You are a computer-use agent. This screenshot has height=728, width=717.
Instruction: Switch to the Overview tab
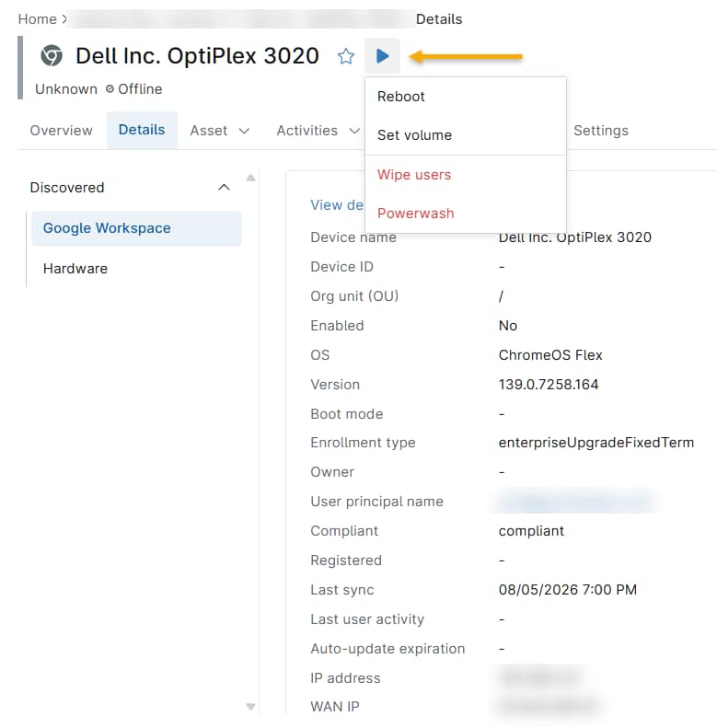[x=62, y=131]
